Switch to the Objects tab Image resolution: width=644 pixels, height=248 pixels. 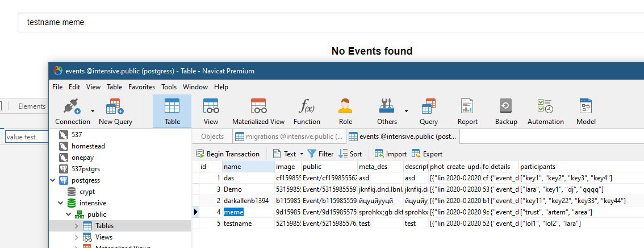(212, 137)
